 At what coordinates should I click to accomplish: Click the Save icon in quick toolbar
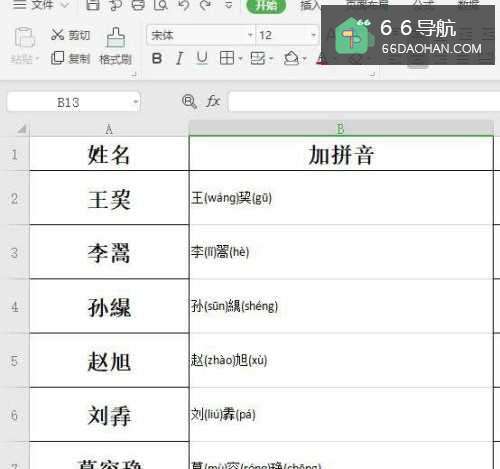click(x=93, y=5)
